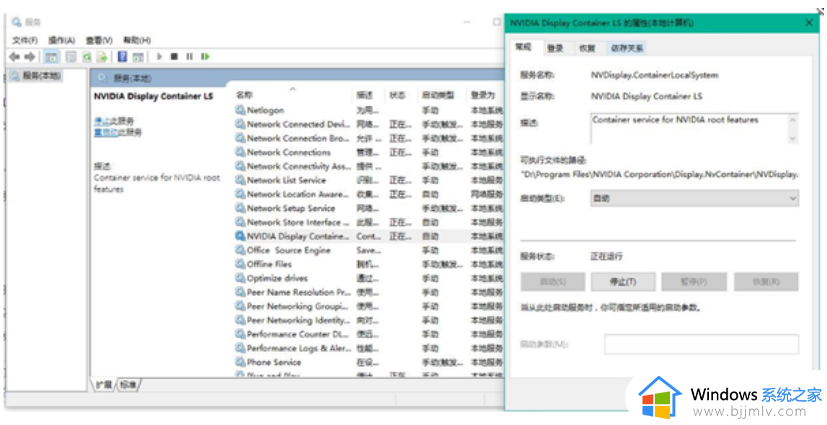Switch to the 标准 tab below the service list
Image resolution: width=827 pixels, height=425 pixels.
(128, 385)
